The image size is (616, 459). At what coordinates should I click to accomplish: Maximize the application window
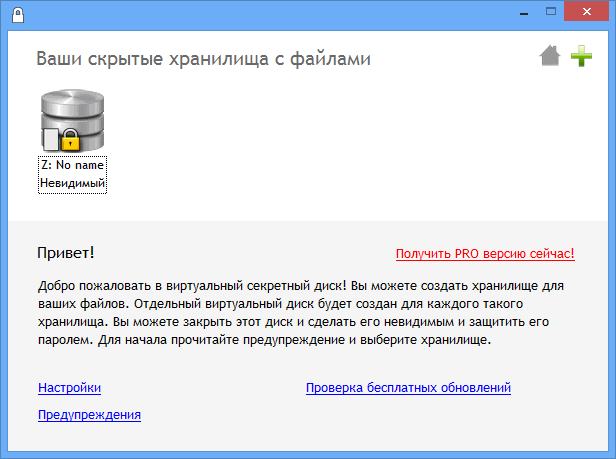point(548,13)
